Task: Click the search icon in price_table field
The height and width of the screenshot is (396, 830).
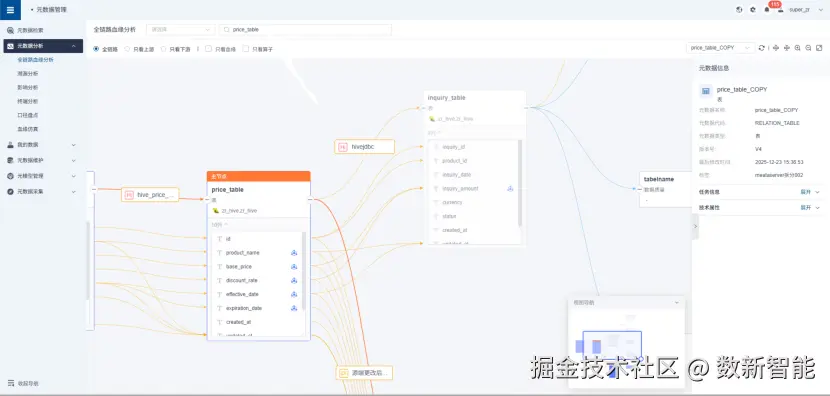Action: (x=227, y=30)
